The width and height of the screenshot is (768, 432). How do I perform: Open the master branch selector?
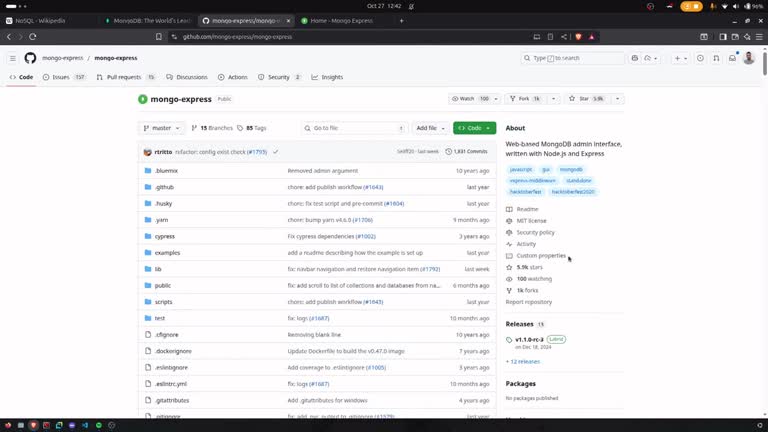point(162,128)
